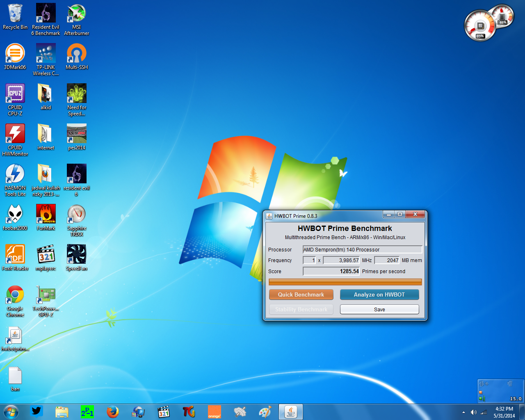
Task: Click the greyed Stability Benchmark button
Action: click(x=301, y=309)
